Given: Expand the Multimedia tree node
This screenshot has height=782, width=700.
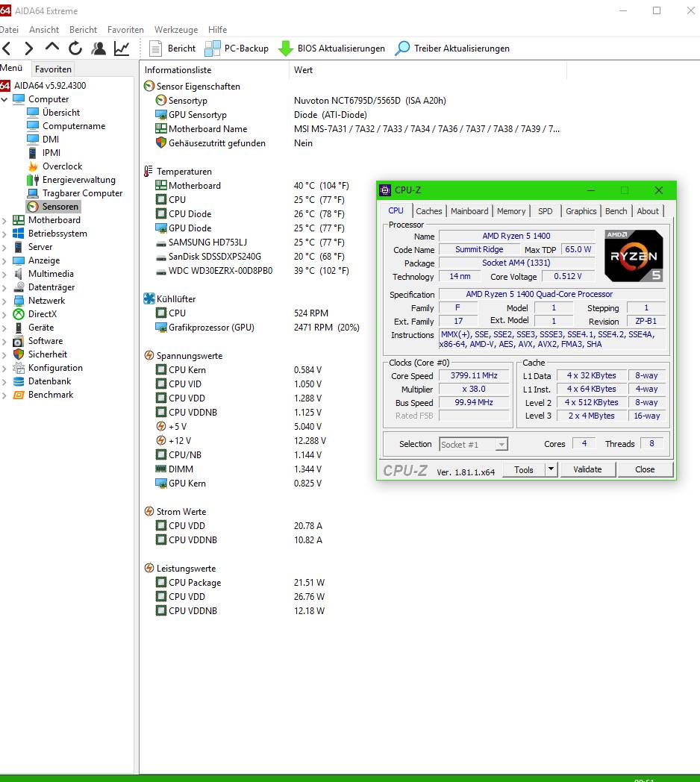Looking at the screenshot, I should point(4,275).
